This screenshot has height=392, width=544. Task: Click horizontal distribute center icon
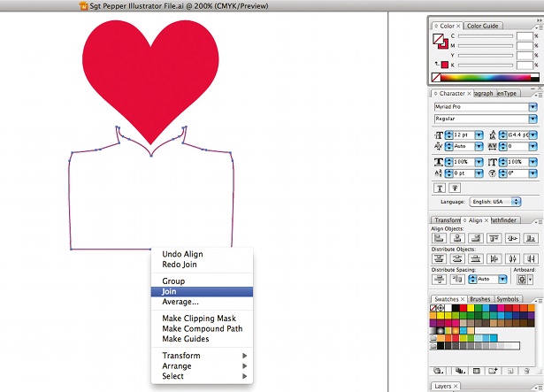point(512,258)
